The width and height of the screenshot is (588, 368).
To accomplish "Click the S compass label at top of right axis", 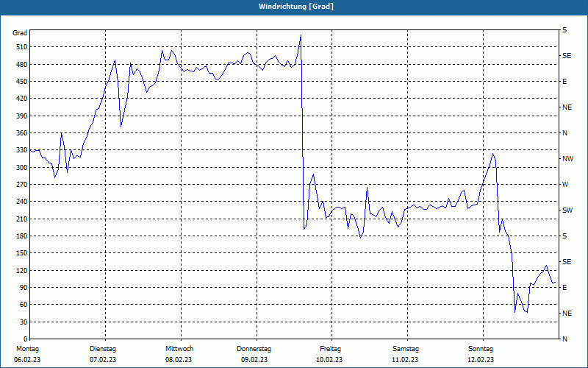I will 564,30.
